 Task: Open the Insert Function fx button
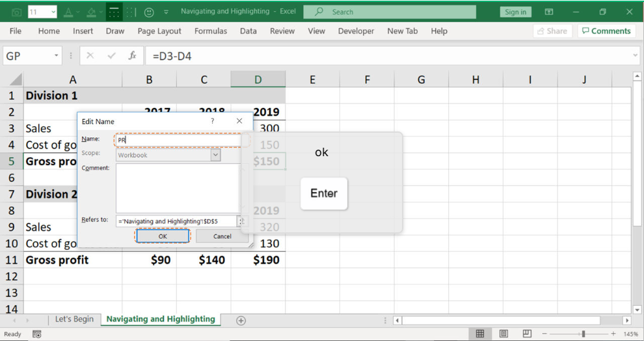point(132,56)
